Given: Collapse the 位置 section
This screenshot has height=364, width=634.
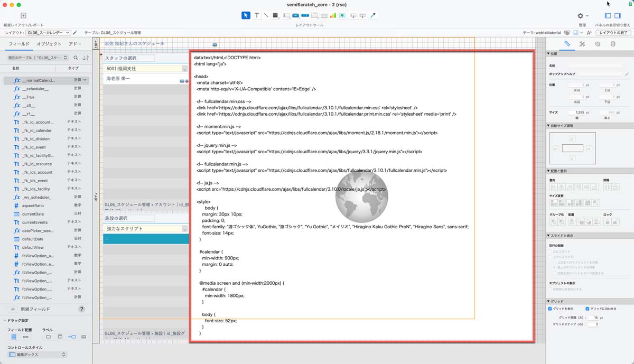Looking at the screenshot, I should pyautogui.click(x=549, y=54).
